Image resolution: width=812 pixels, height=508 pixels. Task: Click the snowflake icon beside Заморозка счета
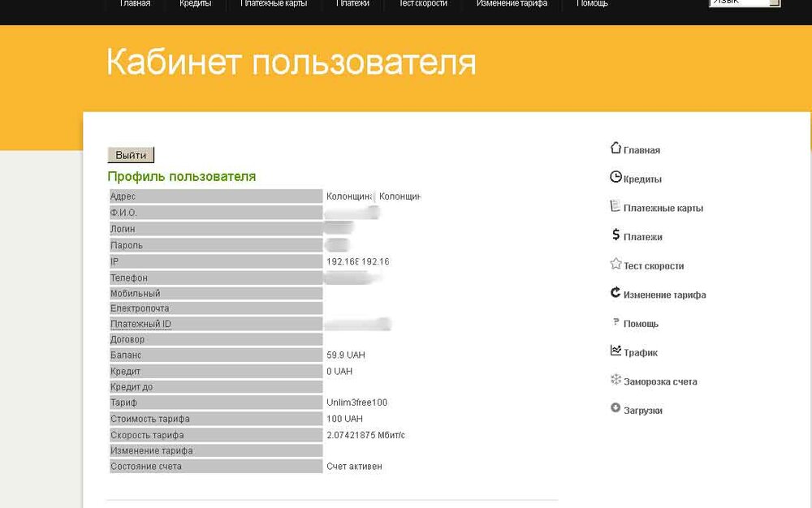(615, 380)
